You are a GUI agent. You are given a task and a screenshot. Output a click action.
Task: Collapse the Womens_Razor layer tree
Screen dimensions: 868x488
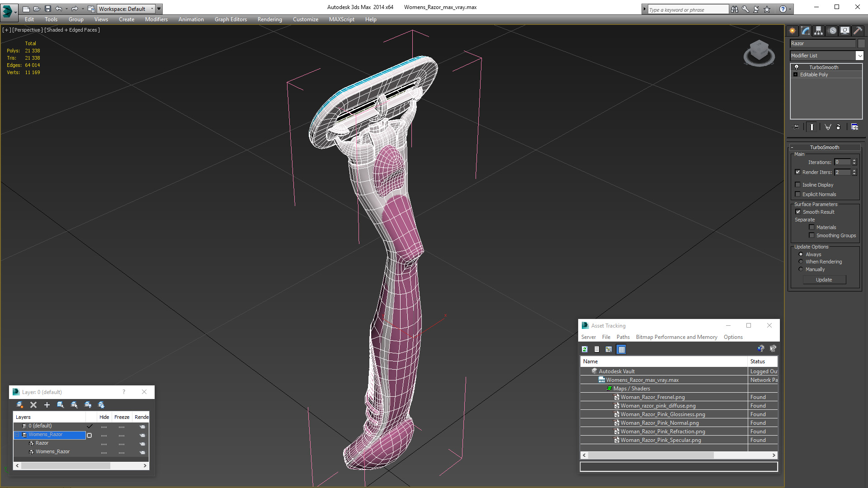[x=17, y=435]
